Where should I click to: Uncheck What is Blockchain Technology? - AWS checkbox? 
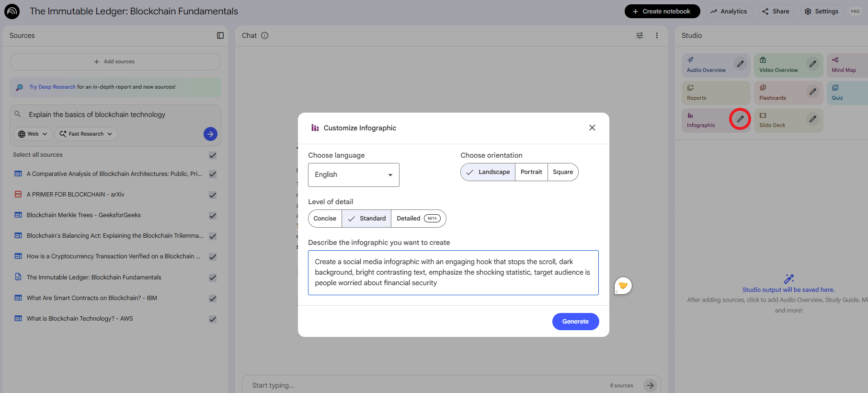point(213,319)
